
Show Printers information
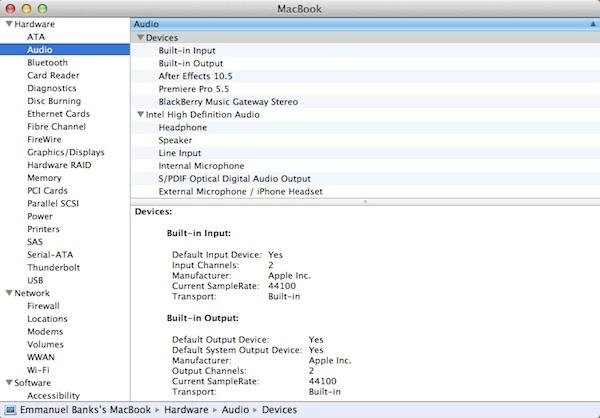(43, 229)
